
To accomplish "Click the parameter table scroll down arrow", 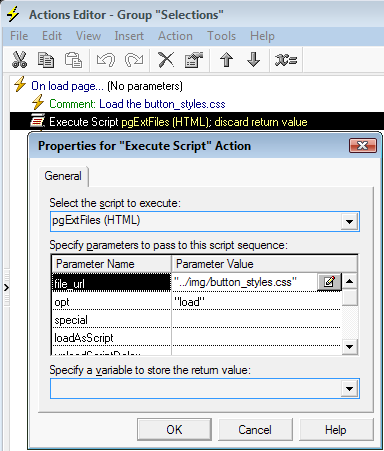I will [x=349, y=347].
